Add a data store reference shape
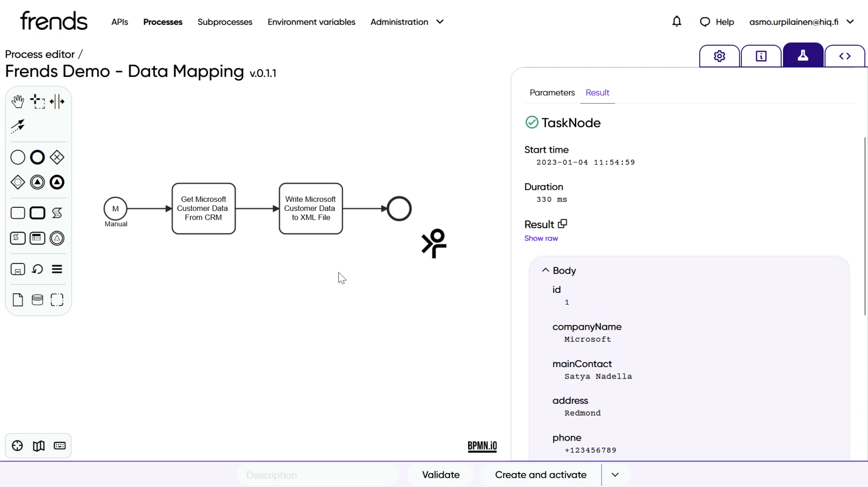868x487 pixels. coord(37,300)
